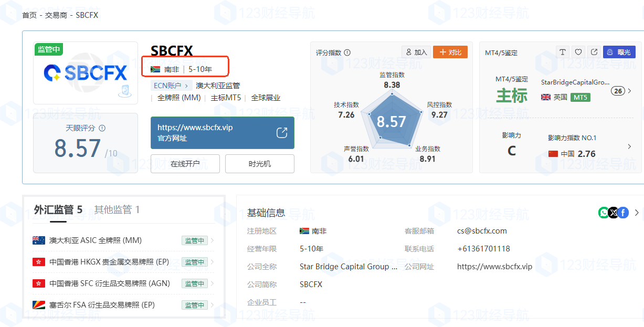Click the 加入 join button
Screen dimensions: 644x327
click(416, 52)
